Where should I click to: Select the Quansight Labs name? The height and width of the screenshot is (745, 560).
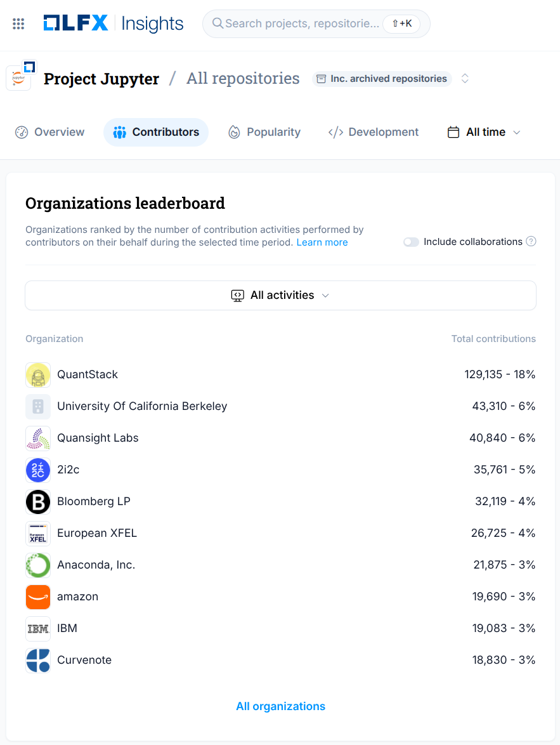(x=98, y=438)
